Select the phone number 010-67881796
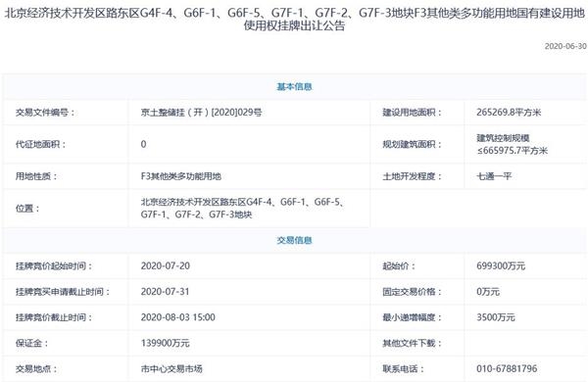Image resolution: width=588 pixels, height=382 pixels. tap(507, 369)
